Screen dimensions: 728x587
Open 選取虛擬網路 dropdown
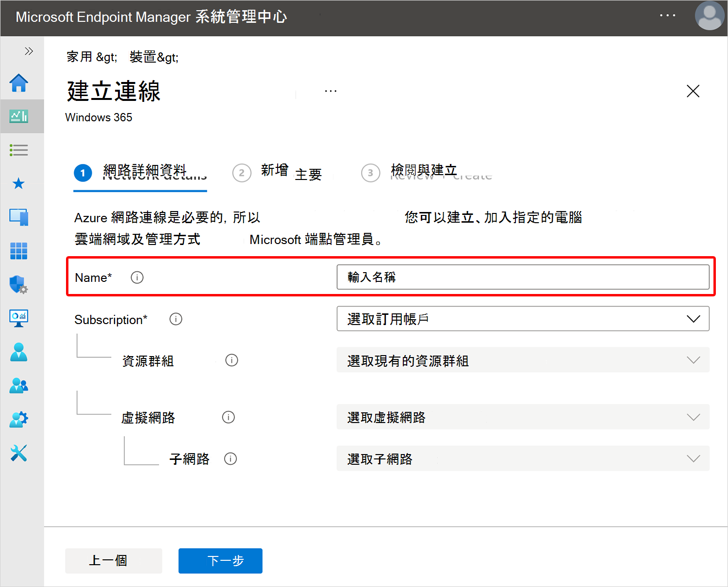pyautogui.click(x=523, y=417)
